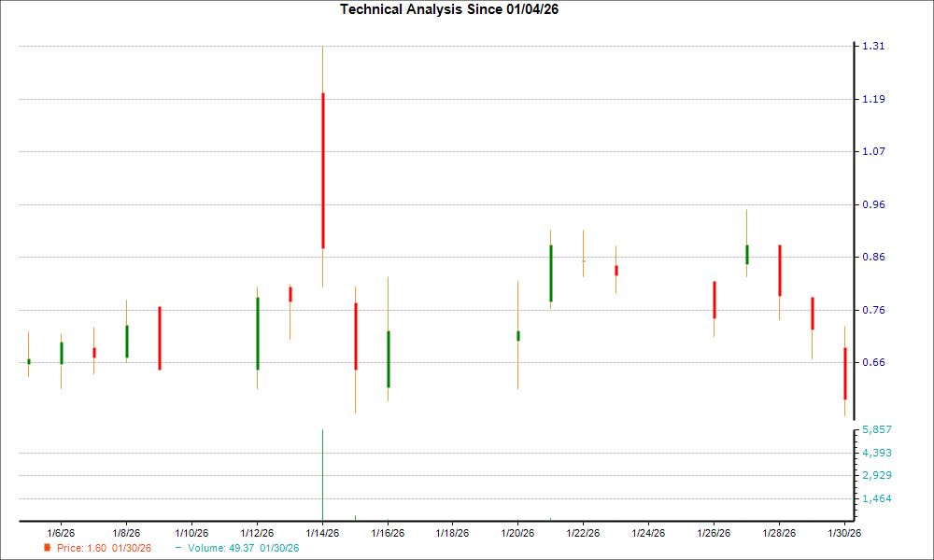
Task: Click the red candlestick on 1/23/26
Action: [616, 271]
